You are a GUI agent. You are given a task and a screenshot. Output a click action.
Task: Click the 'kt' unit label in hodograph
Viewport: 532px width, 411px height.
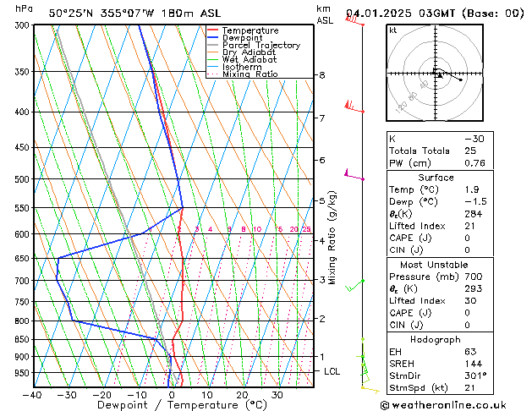pos(393,30)
